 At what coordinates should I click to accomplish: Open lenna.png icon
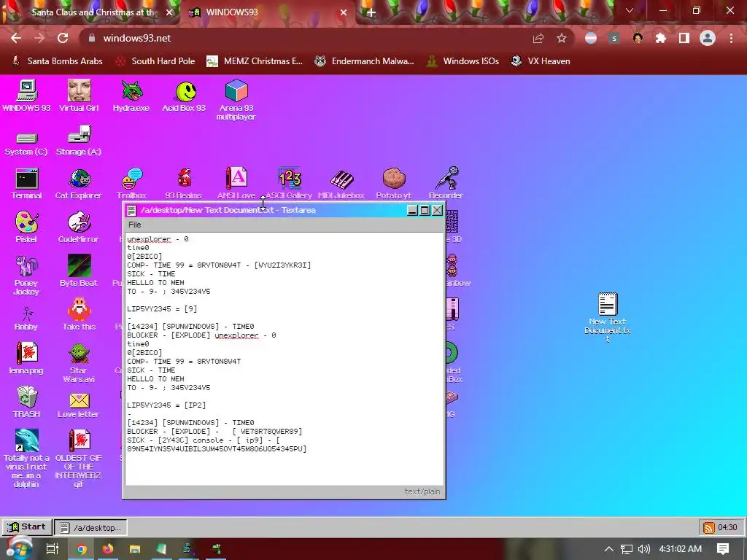26,358
